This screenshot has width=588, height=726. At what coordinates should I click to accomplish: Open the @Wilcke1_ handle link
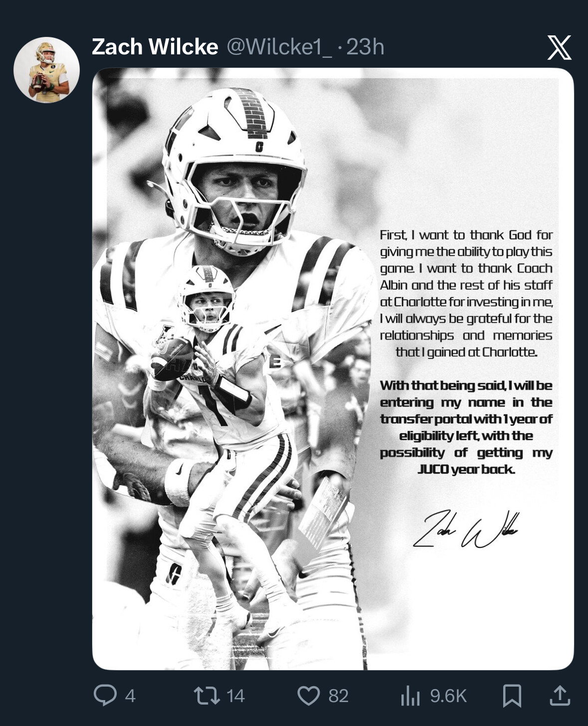(x=279, y=47)
